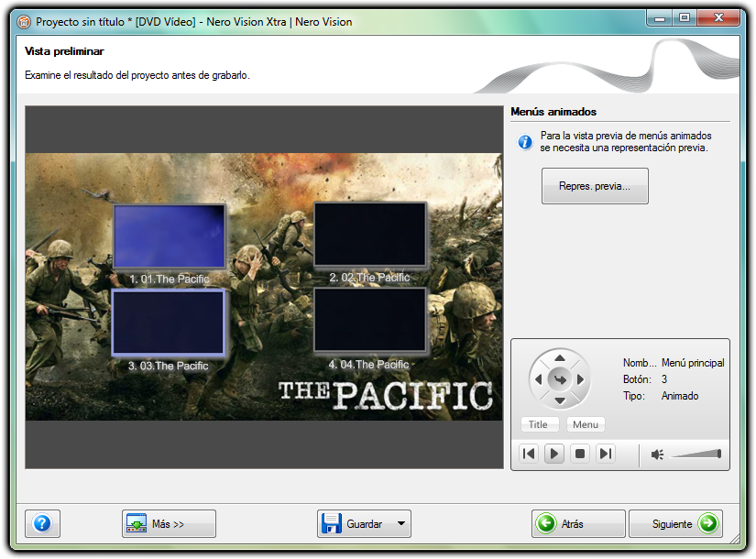
Task: Open Repres. previa... rendering
Action: pos(595,186)
